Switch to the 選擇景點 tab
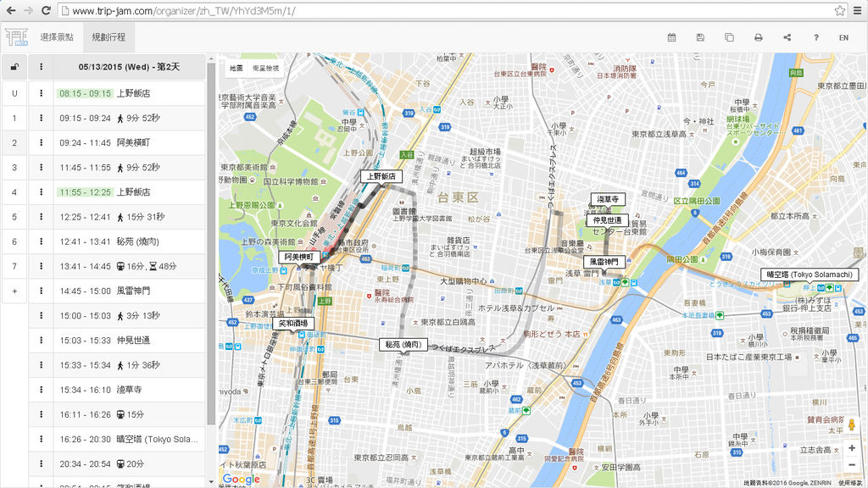 [57, 37]
